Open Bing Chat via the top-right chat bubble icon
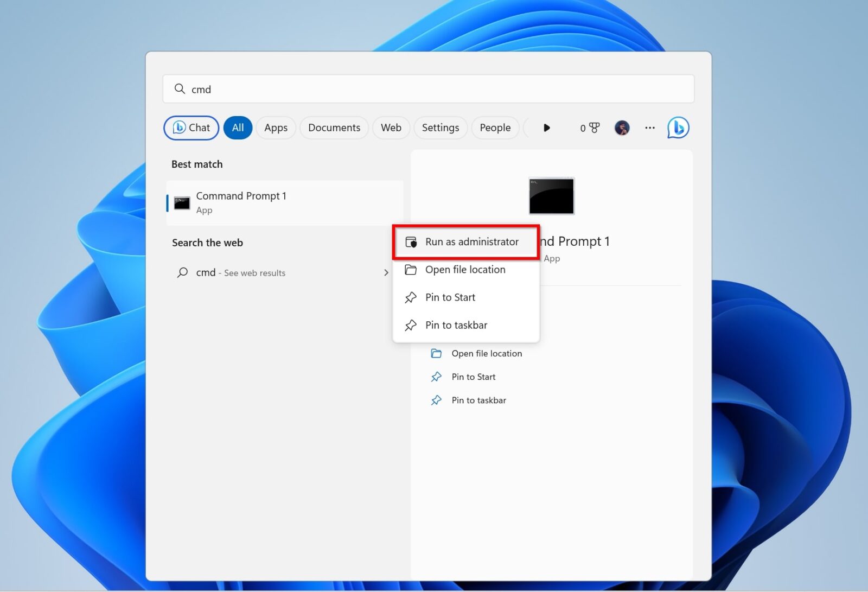Screen dimensions: 868x592 click(x=678, y=128)
